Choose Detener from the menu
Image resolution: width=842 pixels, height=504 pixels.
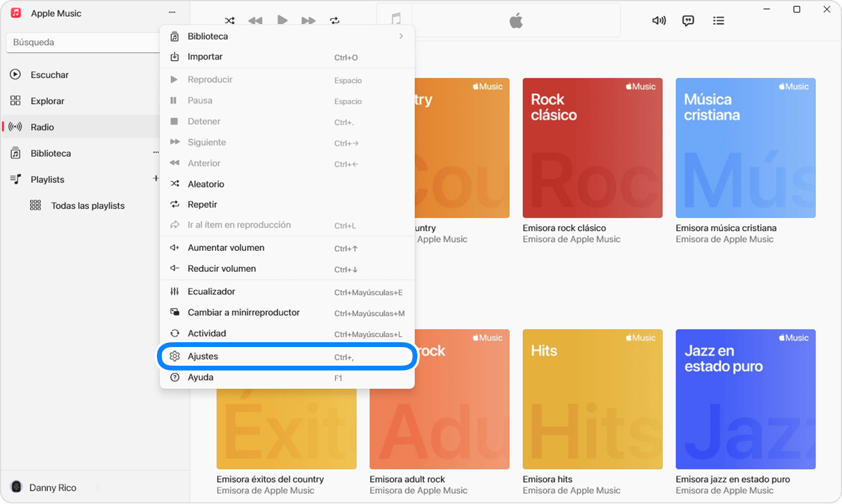tap(287, 121)
